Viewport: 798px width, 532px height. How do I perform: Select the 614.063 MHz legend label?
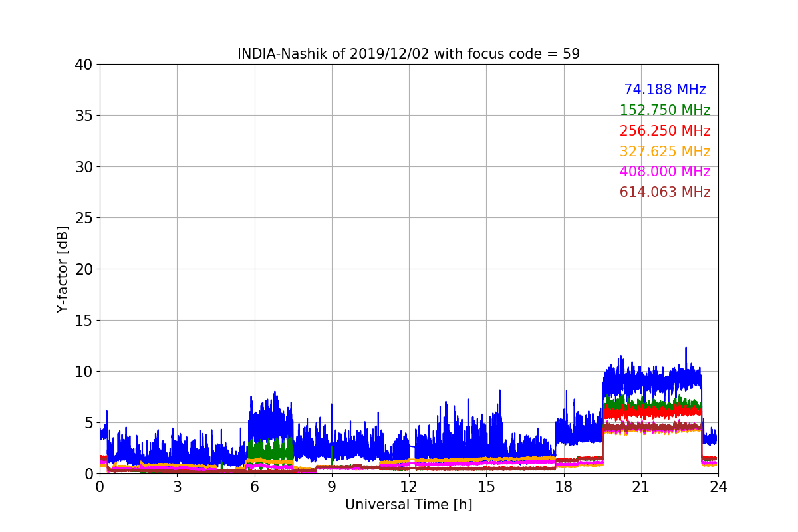pyautogui.click(x=664, y=192)
